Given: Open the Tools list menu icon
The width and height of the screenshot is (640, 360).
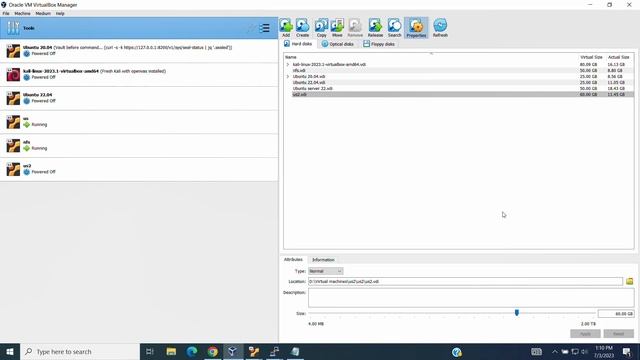Looking at the screenshot, I should [x=264, y=28].
